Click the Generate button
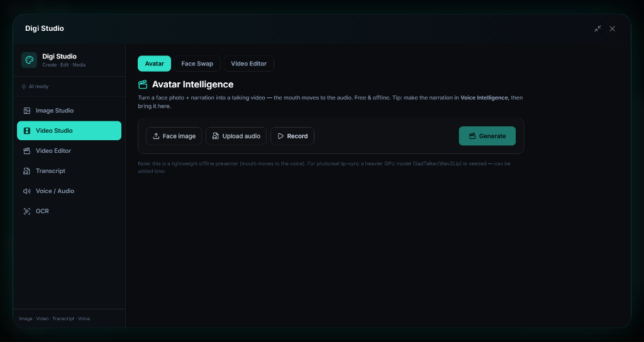The height and width of the screenshot is (342, 644). 487,136
